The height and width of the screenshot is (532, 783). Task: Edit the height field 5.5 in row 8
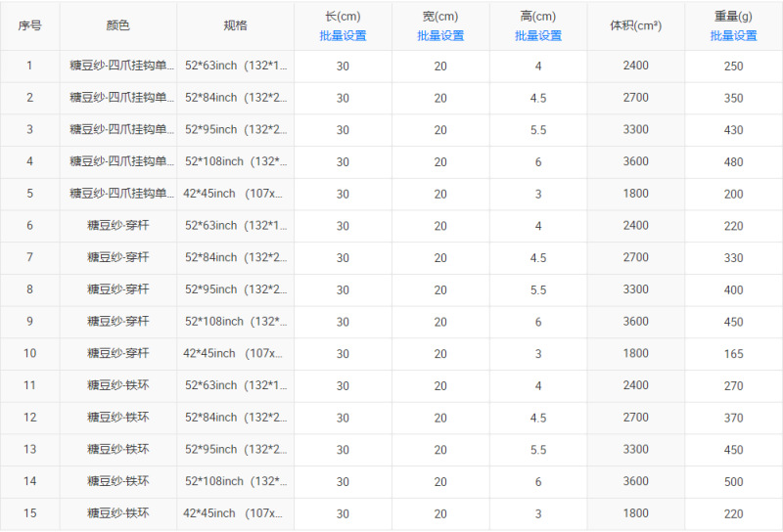pos(538,289)
